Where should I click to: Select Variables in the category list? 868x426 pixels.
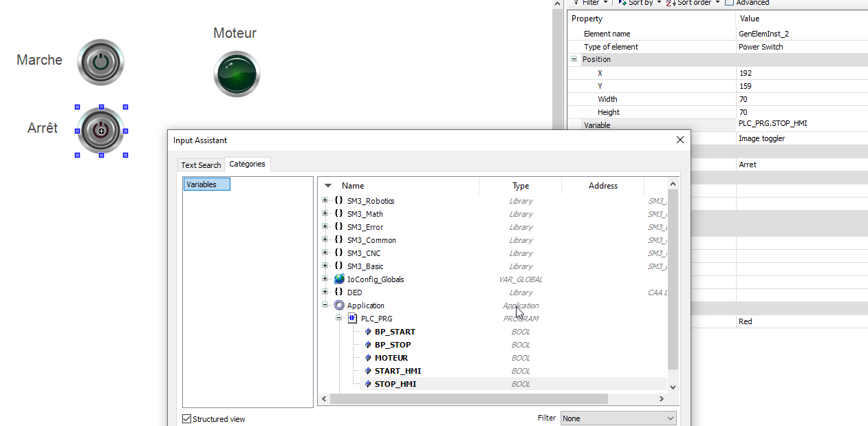click(206, 184)
